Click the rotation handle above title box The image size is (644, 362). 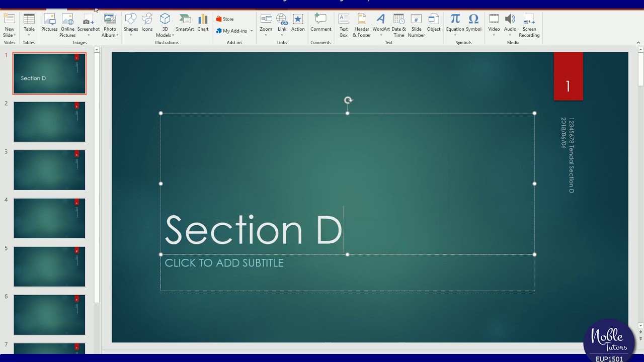348,101
